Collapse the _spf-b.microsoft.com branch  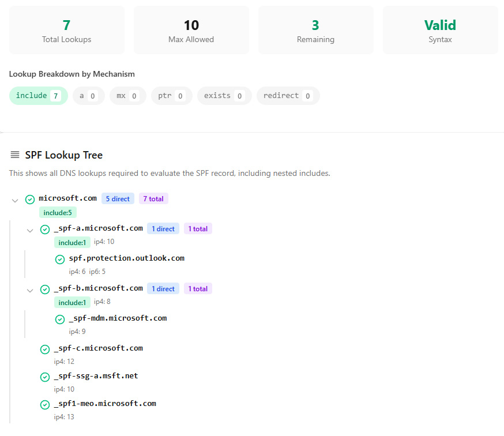pos(30,290)
